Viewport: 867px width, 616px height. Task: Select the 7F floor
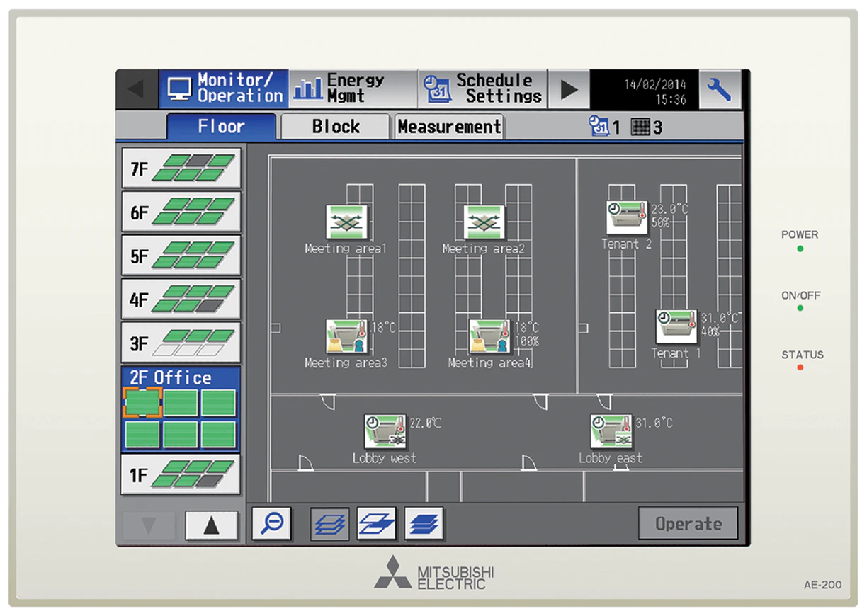(x=181, y=169)
